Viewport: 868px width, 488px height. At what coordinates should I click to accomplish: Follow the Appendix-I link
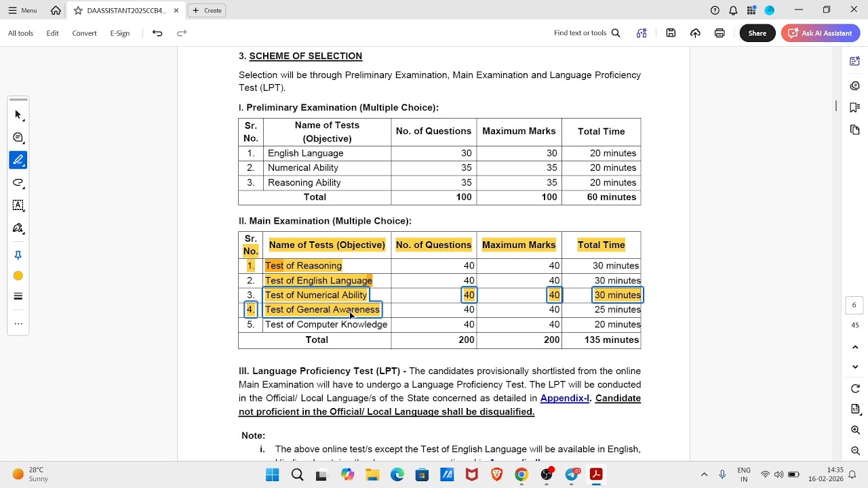564,399
